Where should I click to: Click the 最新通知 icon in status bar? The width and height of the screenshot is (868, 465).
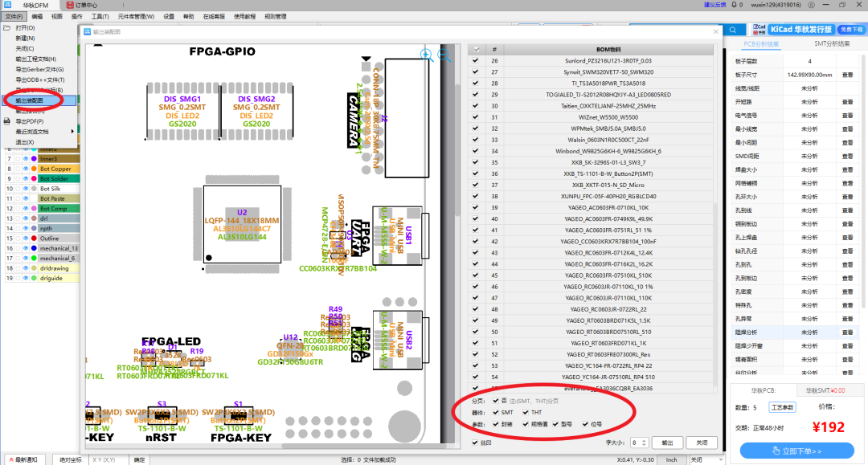11,459
